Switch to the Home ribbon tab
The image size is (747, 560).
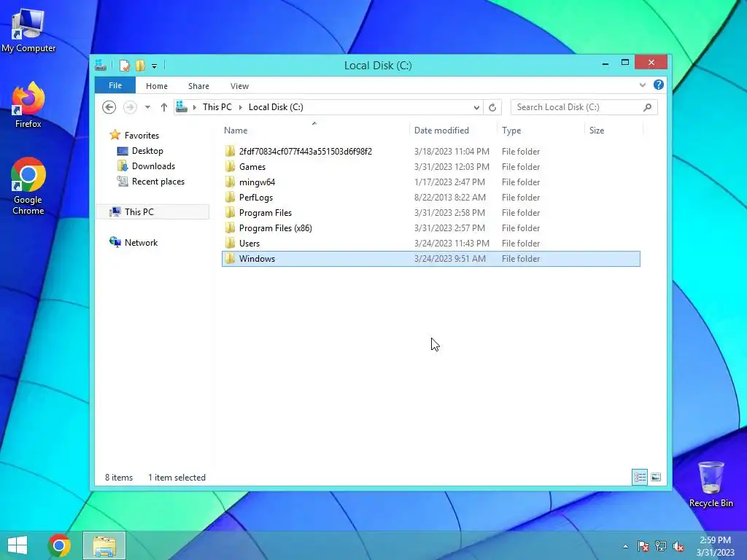click(x=157, y=86)
